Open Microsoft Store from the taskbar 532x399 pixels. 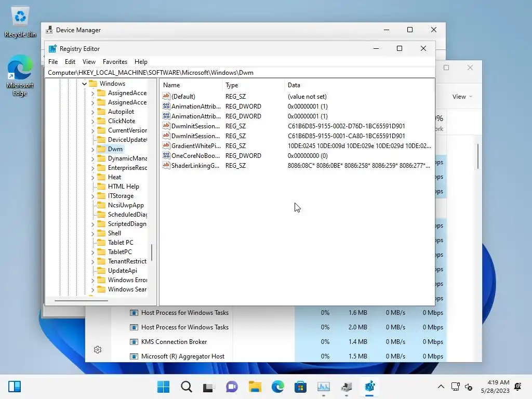click(300, 387)
